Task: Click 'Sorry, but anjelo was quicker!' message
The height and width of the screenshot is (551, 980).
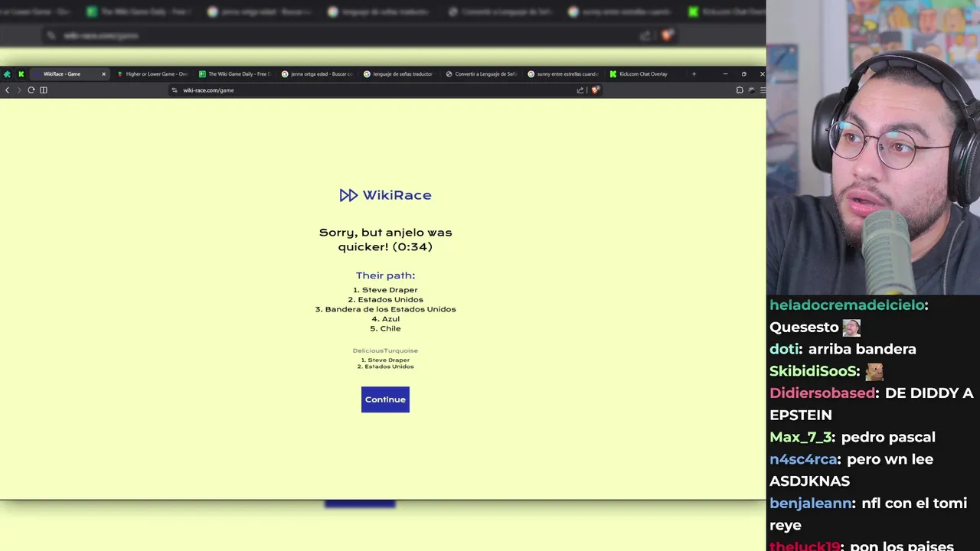Action: click(385, 240)
